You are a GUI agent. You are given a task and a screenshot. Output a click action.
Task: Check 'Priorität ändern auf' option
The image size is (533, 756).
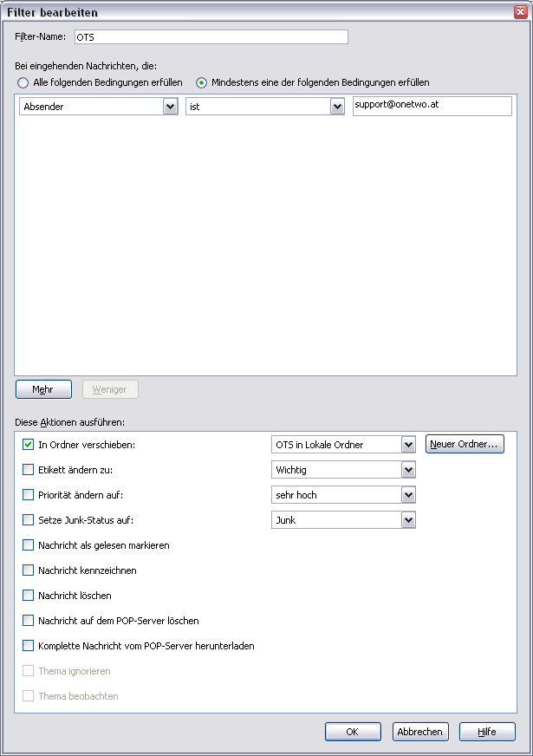click(28, 495)
